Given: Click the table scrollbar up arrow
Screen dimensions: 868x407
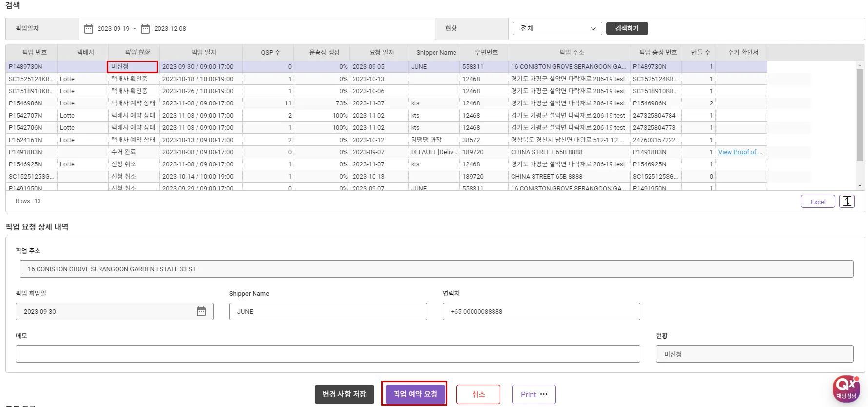Looking at the screenshot, I should (860, 65).
